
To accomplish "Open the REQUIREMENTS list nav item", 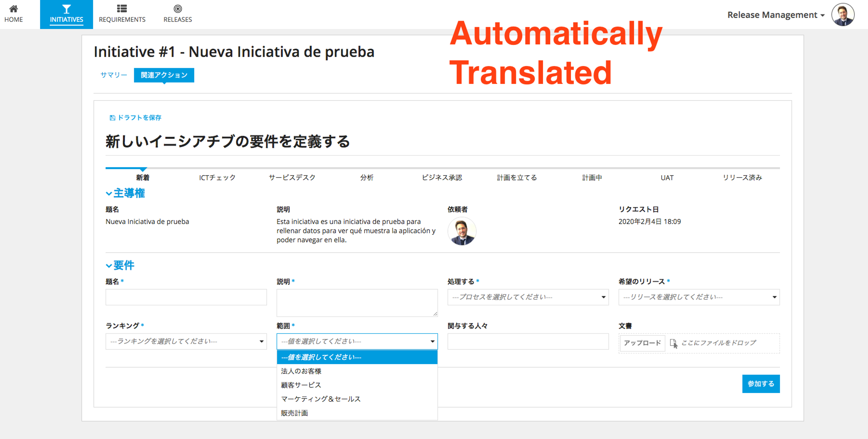I will (122, 14).
